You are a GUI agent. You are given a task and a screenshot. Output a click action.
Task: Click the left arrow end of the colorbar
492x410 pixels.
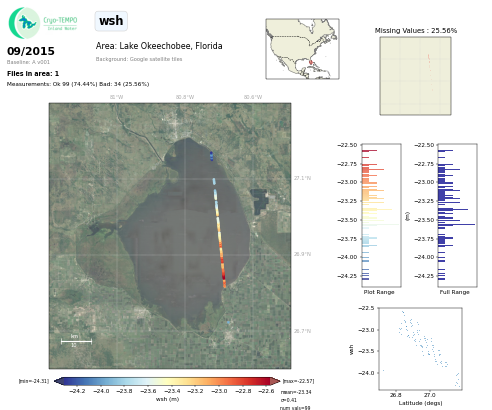57,381
